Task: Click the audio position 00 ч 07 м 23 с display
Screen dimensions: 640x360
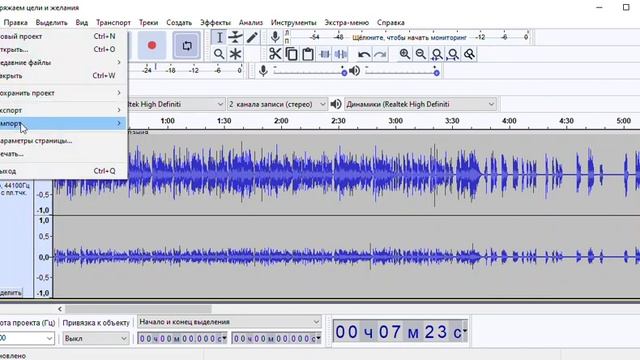Action: [x=400, y=331]
